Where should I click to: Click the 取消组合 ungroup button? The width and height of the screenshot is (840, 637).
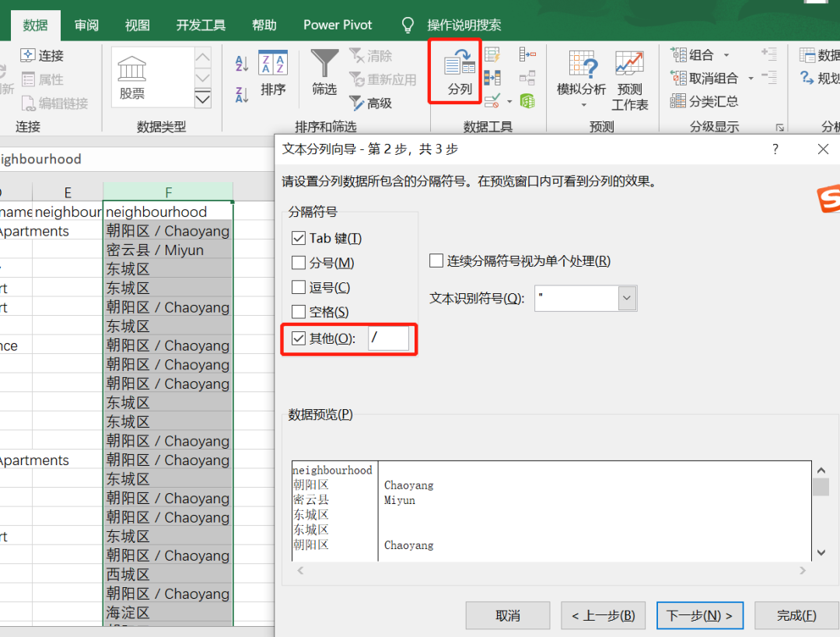(x=705, y=79)
